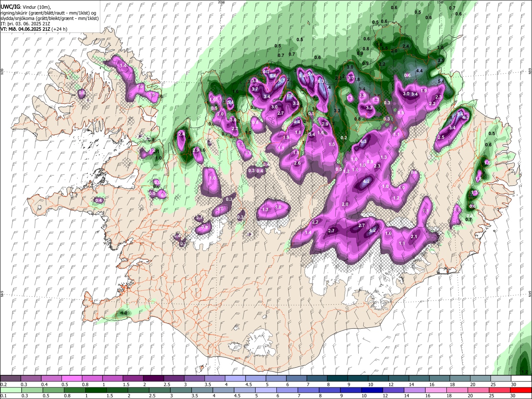The image size is (532, 399).
Task: Click the '30' label under the upper legend row
Action: click(514, 384)
